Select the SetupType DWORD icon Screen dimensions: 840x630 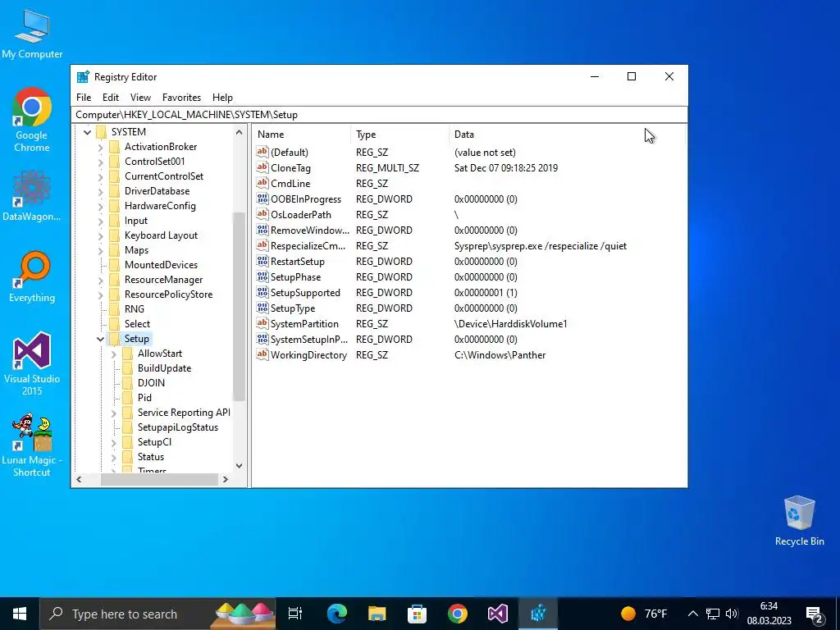[x=262, y=308]
